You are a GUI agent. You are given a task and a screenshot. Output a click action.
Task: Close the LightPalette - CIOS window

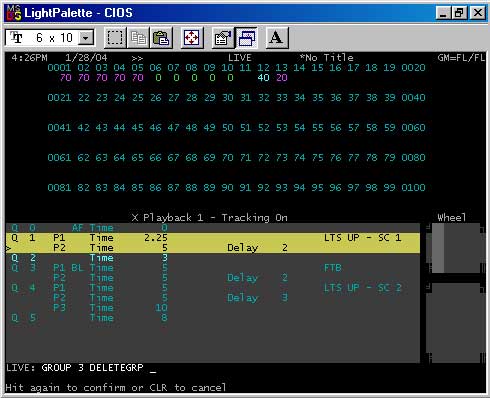pos(477,13)
